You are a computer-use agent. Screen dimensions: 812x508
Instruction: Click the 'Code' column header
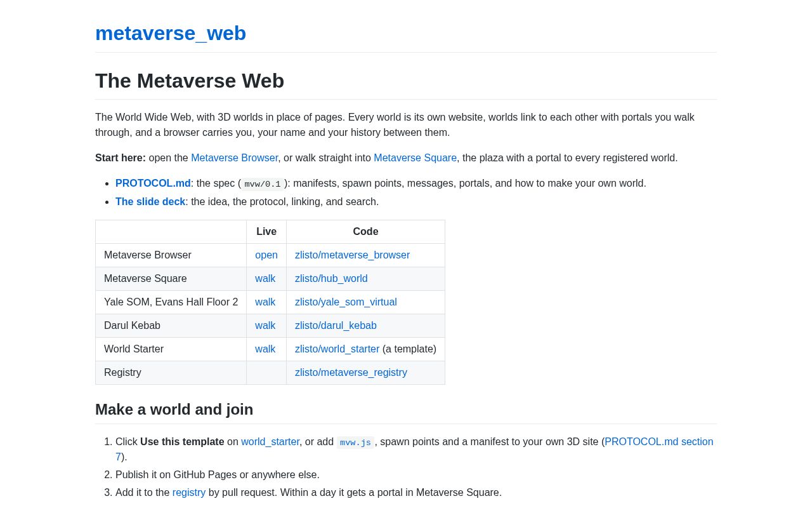365,232
